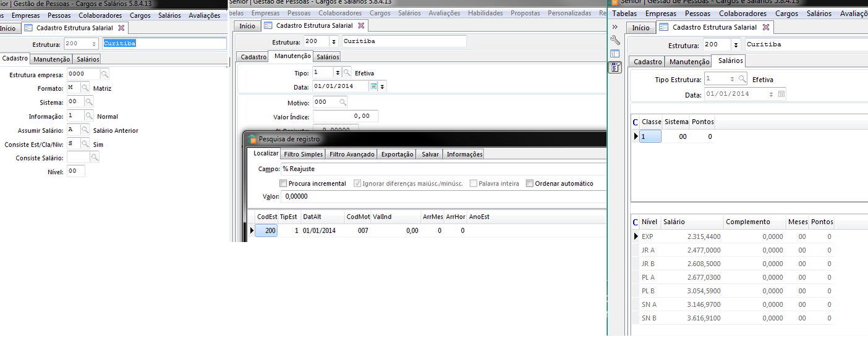This screenshot has width=868, height=339.
Task: Click the wrench icon in right sidebar
Action: 615,40
